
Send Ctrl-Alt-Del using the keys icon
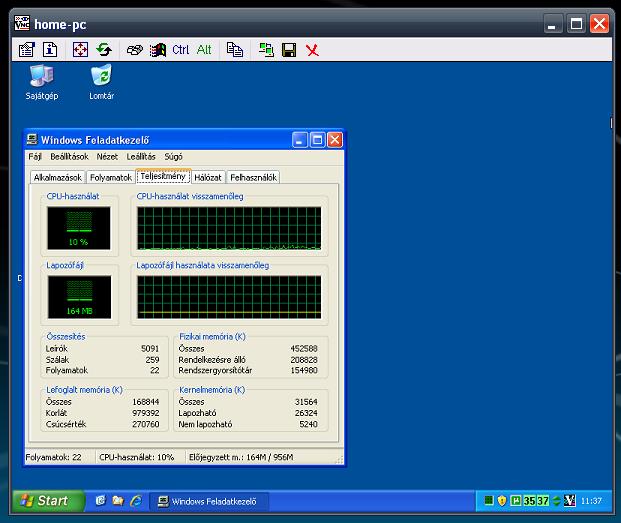click(x=135, y=50)
